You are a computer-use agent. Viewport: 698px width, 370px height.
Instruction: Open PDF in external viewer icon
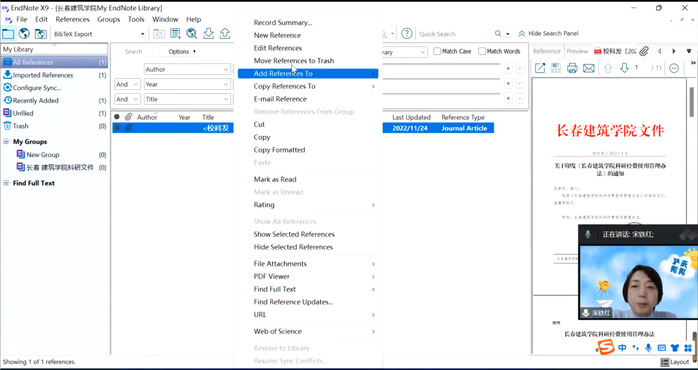click(540, 68)
